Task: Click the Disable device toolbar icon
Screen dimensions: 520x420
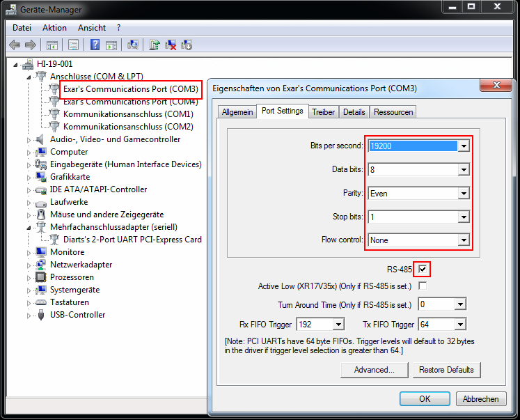Action: [x=187, y=45]
